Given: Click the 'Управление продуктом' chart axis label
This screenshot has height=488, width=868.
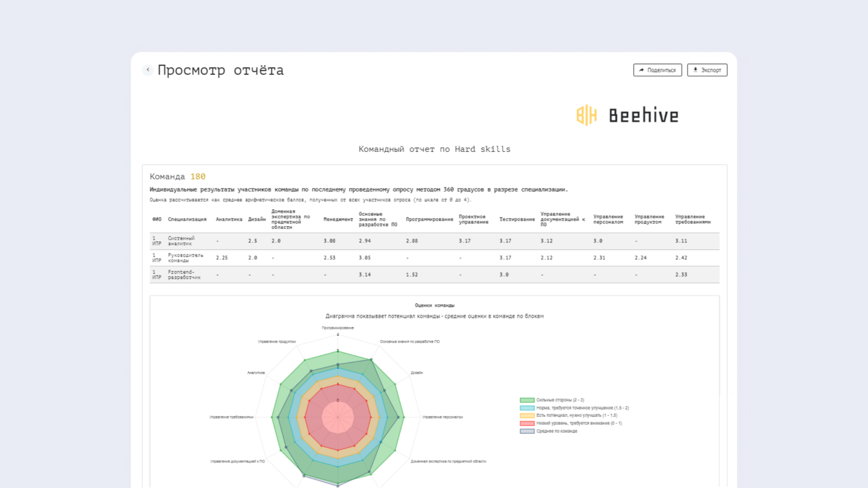Looking at the screenshot, I should (276, 342).
